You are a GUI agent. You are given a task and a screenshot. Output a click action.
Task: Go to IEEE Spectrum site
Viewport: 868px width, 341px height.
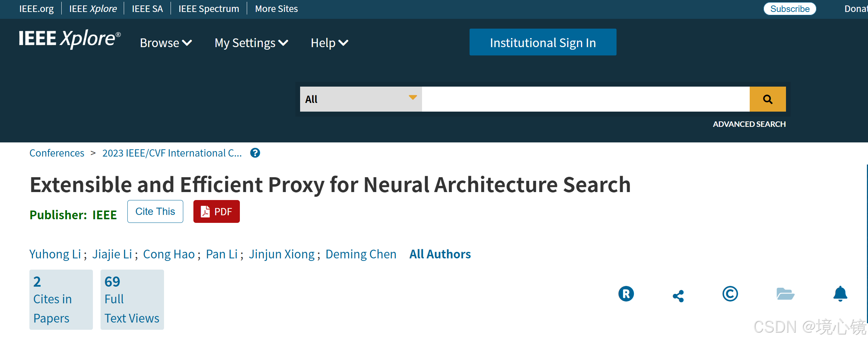click(208, 8)
